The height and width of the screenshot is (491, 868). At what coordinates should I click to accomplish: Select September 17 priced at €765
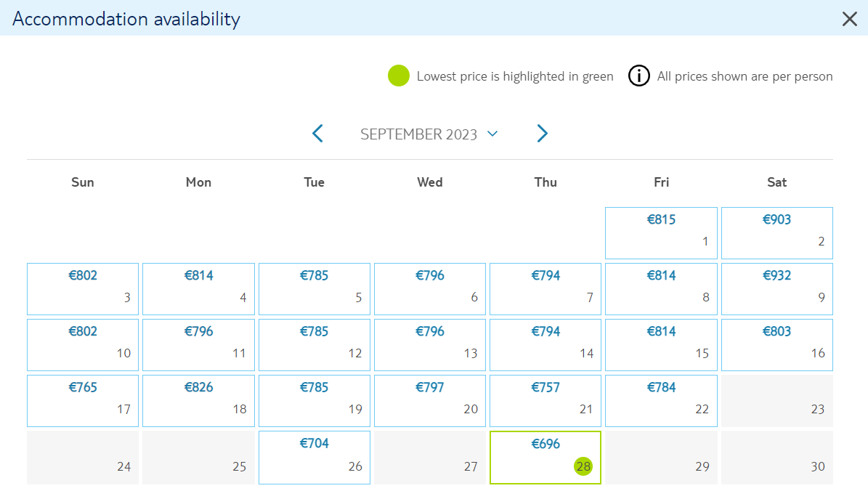pyautogui.click(x=83, y=401)
